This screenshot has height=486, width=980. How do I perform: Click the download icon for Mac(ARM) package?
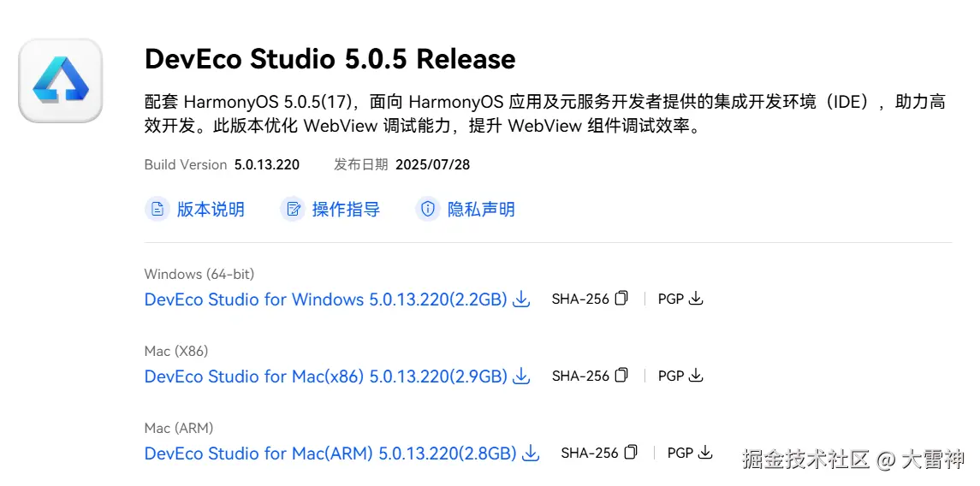(x=531, y=453)
